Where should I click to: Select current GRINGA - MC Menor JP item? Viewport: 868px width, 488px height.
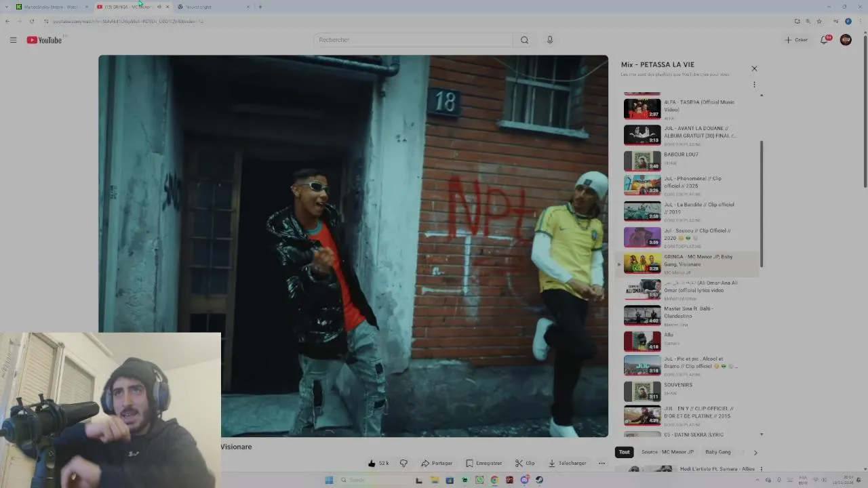688,264
